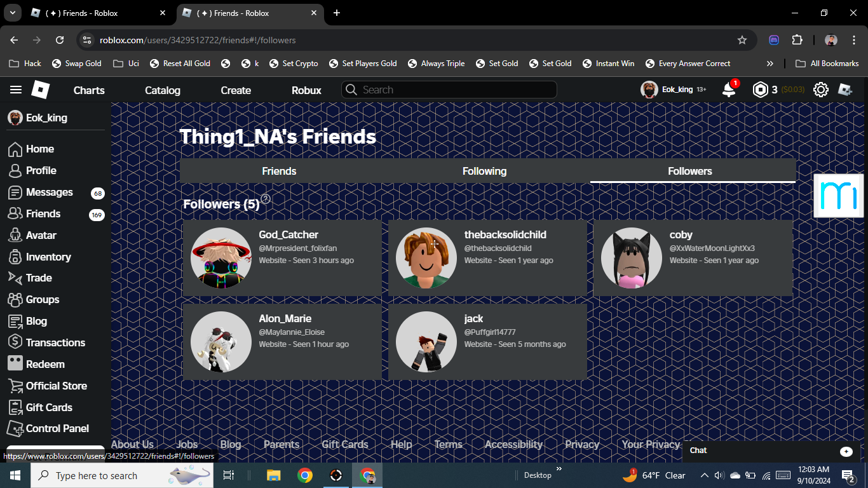
Task: Open the Robux balance icon
Action: (761, 90)
